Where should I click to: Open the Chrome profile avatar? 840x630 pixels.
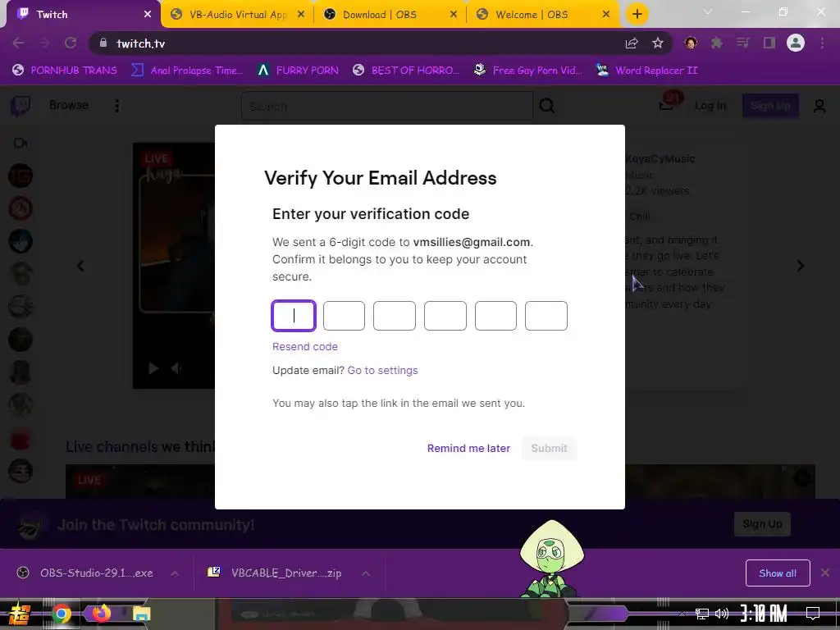tap(796, 43)
